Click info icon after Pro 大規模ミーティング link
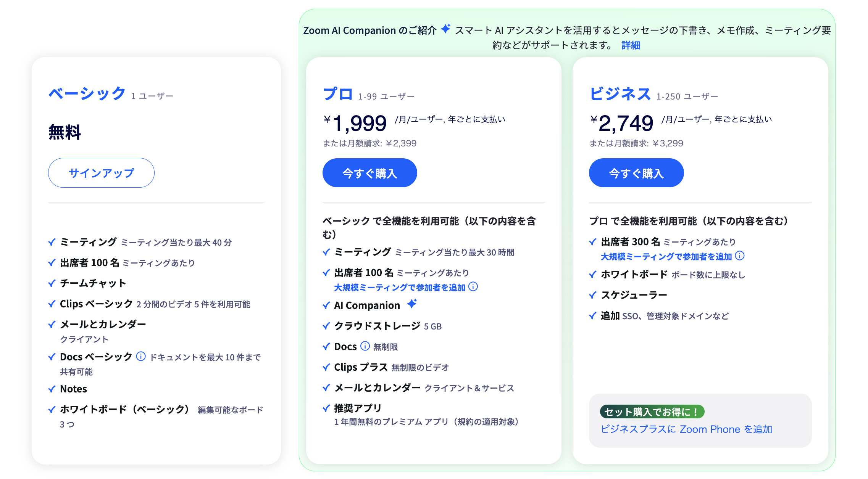868x479 pixels. 473,287
